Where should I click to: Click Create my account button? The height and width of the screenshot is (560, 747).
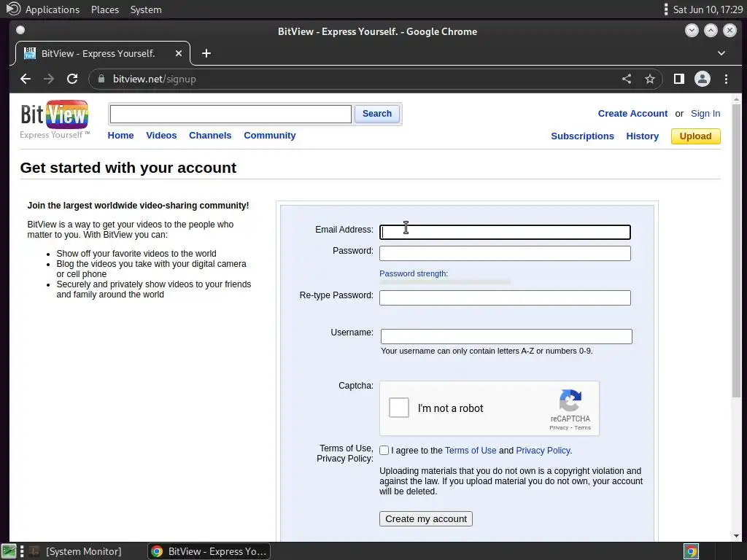click(x=426, y=519)
